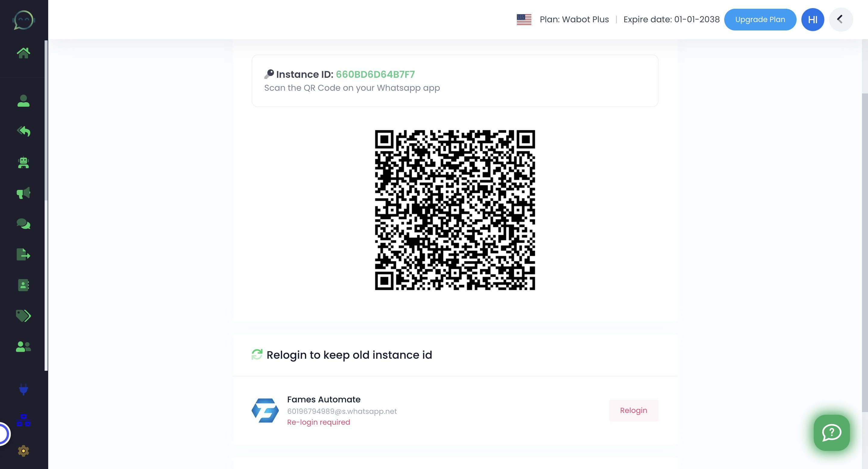The image size is (868, 469).
Task: Select the blue flow builder icon
Action: tap(23, 421)
